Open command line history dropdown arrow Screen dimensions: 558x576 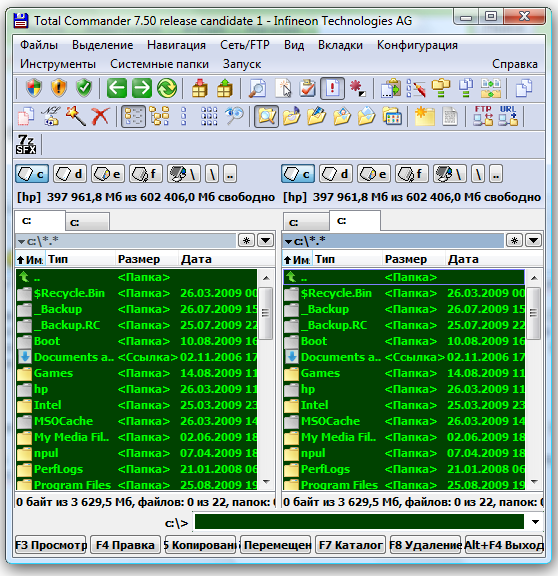tap(535, 522)
